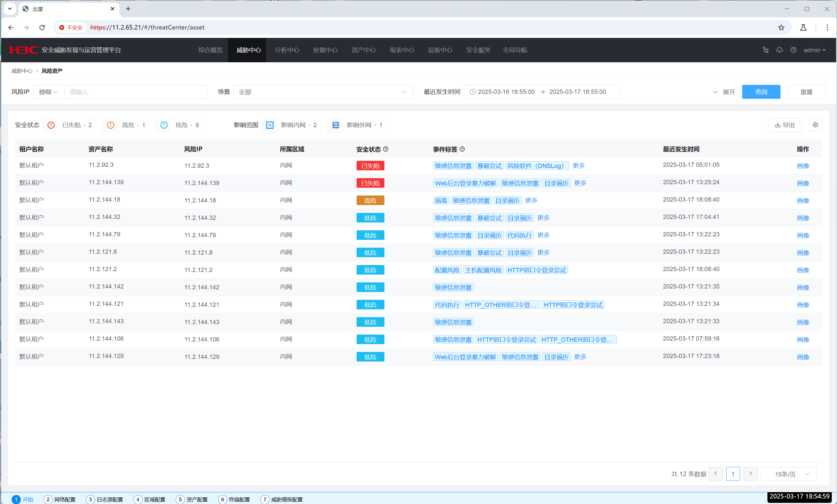Open 画像 for asset 11.2.144.129

pyautogui.click(x=803, y=357)
